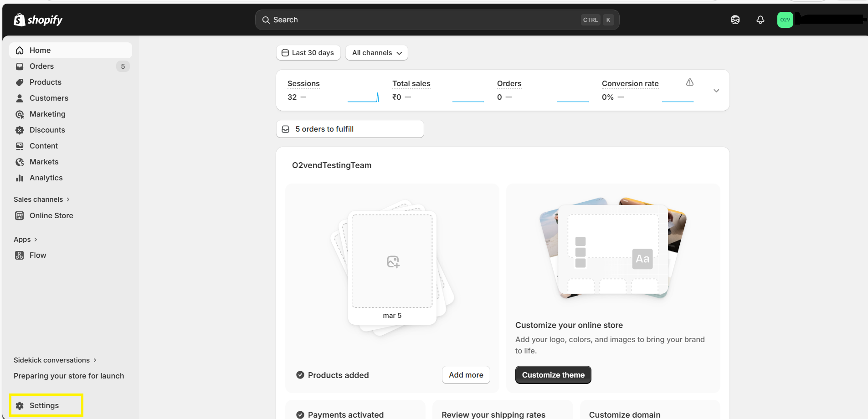This screenshot has height=419, width=868.
Task: Click the Discounts sidebar icon
Action: point(20,130)
